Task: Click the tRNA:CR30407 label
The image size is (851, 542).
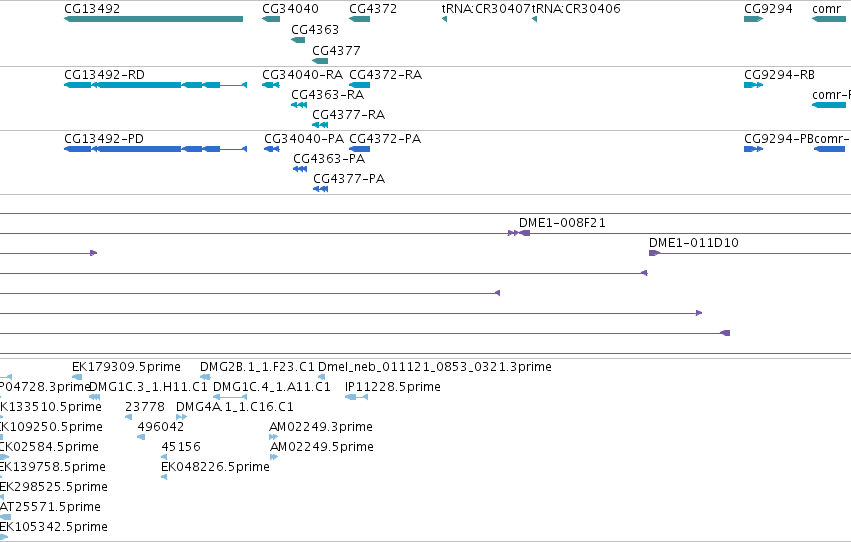Action: [486, 9]
